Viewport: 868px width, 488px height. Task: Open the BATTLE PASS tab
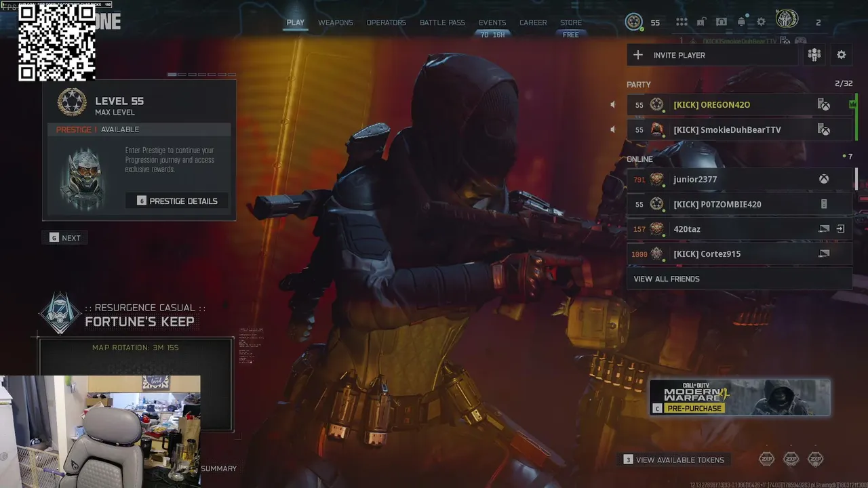[442, 22]
